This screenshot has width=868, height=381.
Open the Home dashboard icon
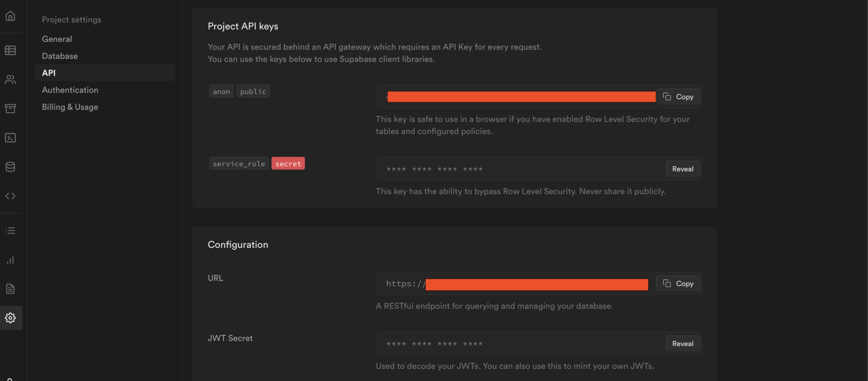point(11,16)
